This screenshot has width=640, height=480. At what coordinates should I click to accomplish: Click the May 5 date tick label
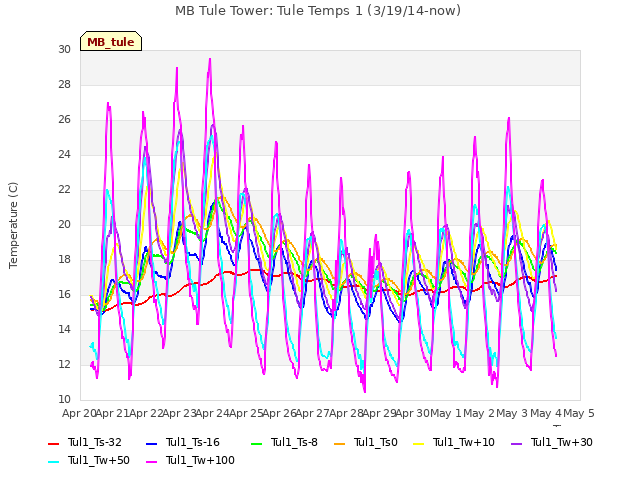(x=579, y=413)
